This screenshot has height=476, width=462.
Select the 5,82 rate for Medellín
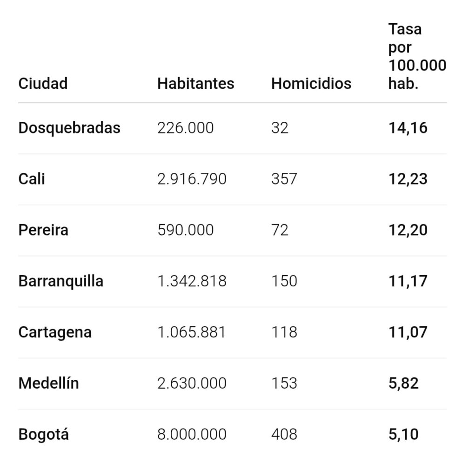pyautogui.click(x=403, y=383)
